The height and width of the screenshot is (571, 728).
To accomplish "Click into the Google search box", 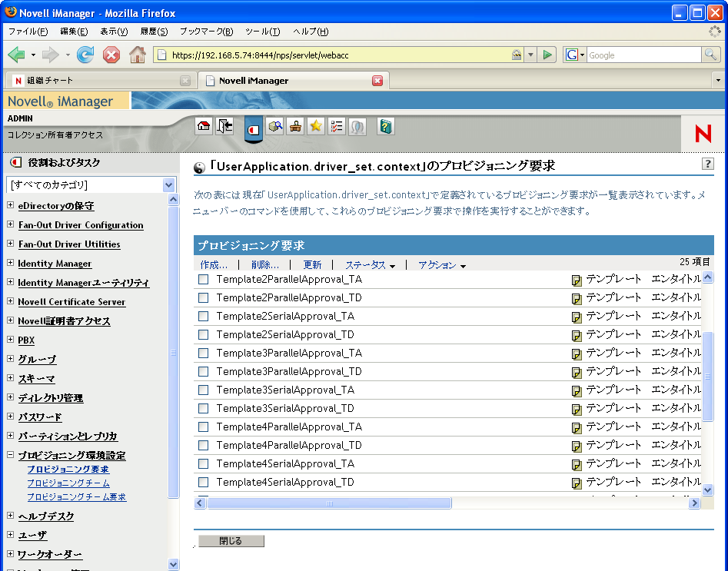I will pyautogui.click(x=644, y=55).
